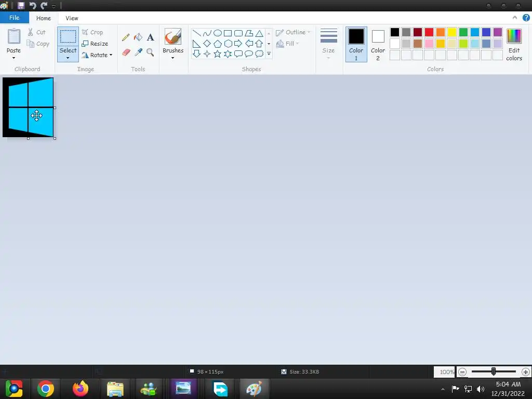This screenshot has width=532, height=399.
Task: Click the Cut button
Action: (x=36, y=32)
